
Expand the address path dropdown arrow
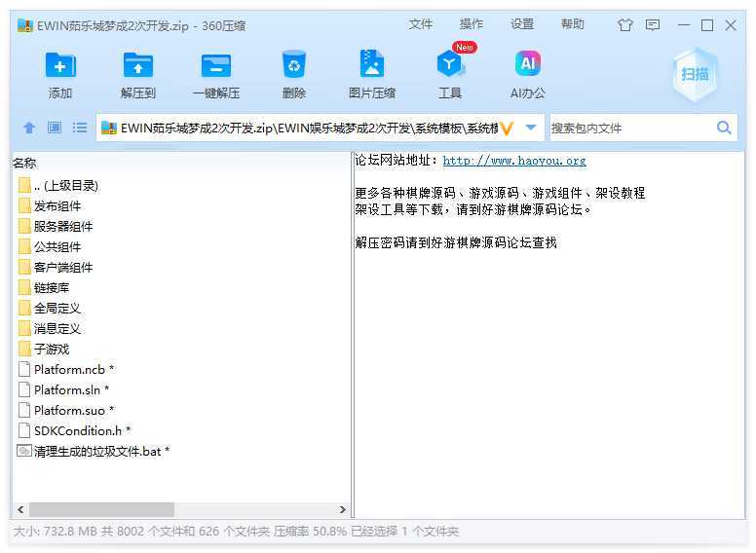click(531, 128)
